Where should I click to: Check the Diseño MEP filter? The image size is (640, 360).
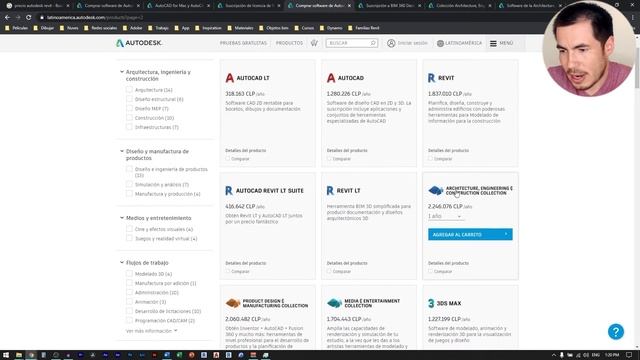(x=129, y=108)
